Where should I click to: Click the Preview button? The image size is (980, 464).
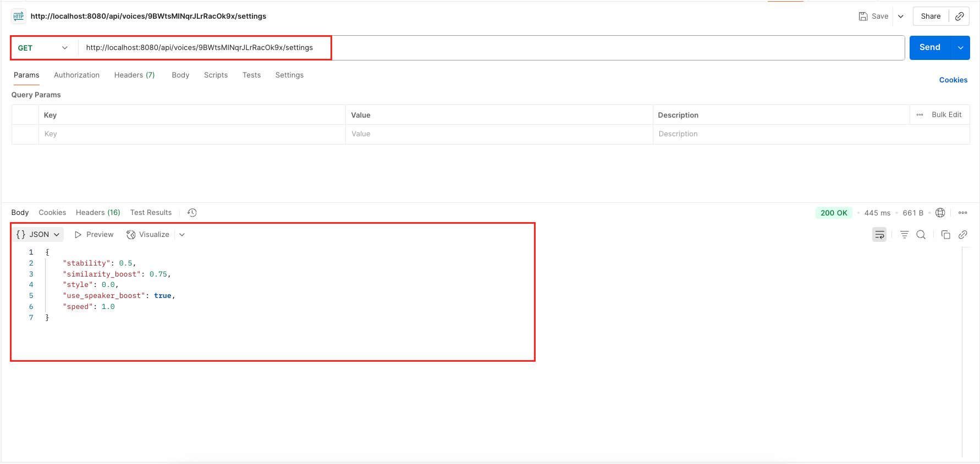click(94, 235)
